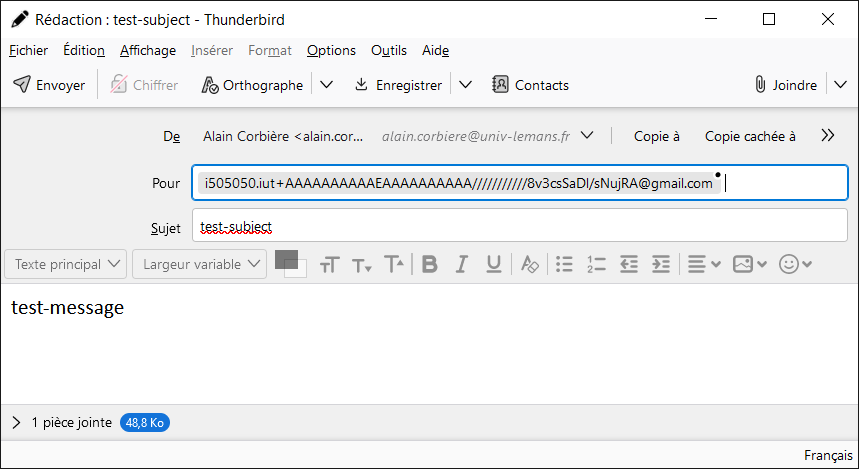Open the Affichage menu

coord(148,50)
